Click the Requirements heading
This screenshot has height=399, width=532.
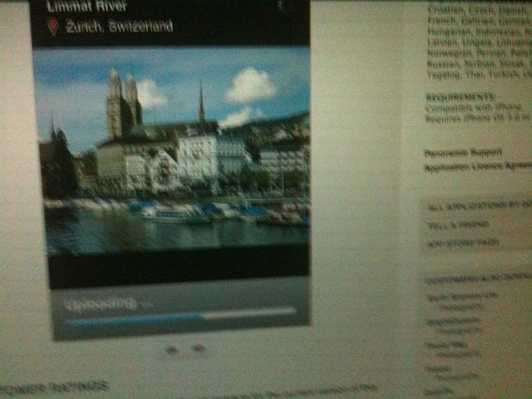coord(460,98)
